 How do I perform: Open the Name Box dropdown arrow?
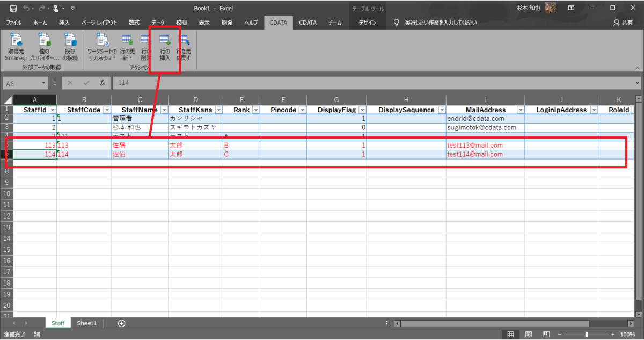click(43, 83)
